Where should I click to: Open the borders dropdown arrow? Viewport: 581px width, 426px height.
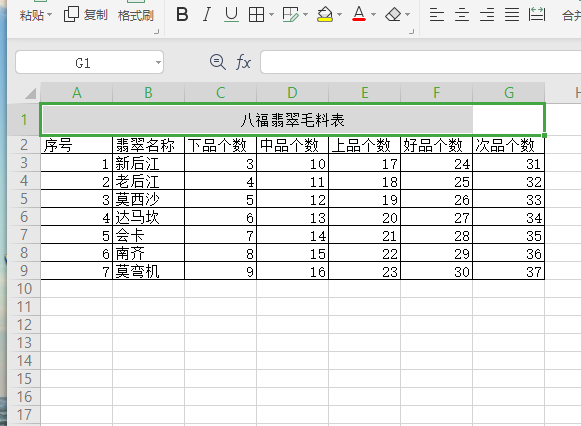pos(271,15)
